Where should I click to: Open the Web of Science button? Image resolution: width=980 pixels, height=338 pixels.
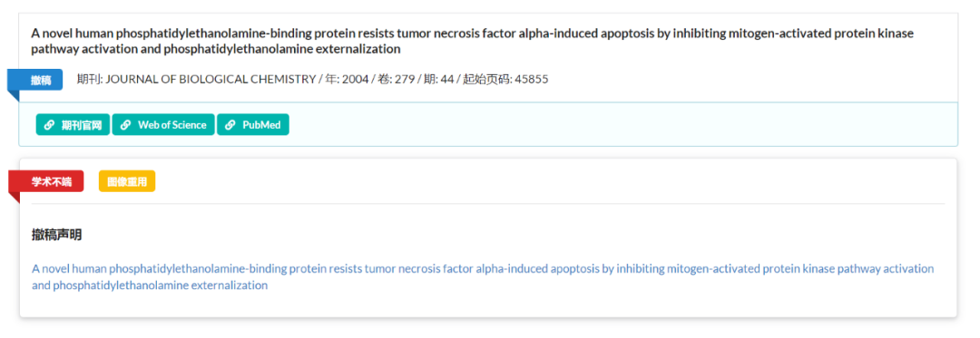pyautogui.click(x=163, y=125)
